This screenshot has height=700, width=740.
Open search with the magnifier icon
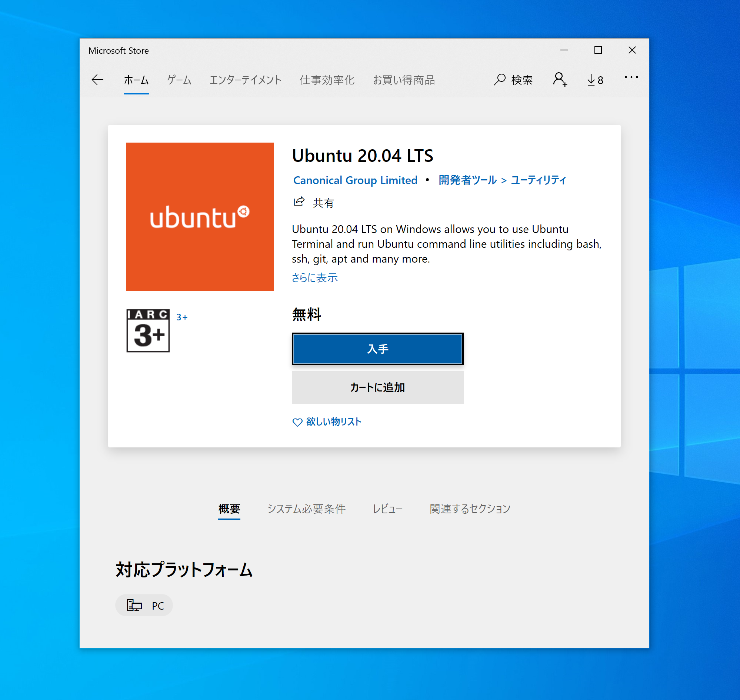pyautogui.click(x=499, y=80)
